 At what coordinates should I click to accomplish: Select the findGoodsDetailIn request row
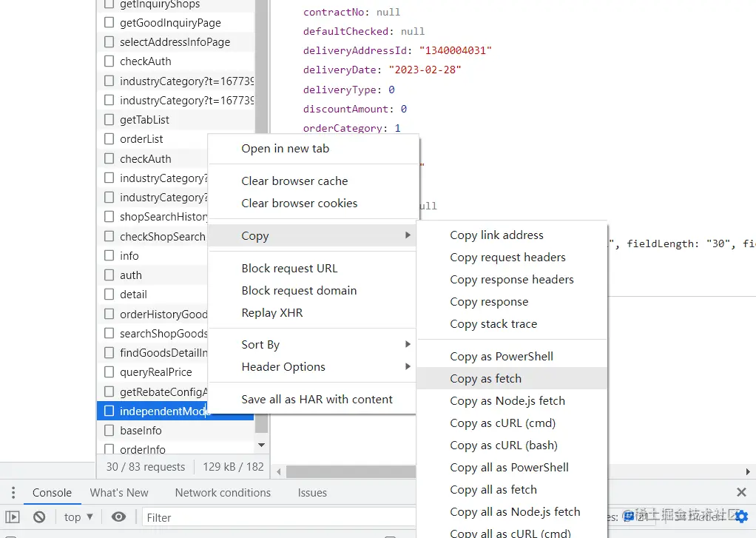coord(152,353)
